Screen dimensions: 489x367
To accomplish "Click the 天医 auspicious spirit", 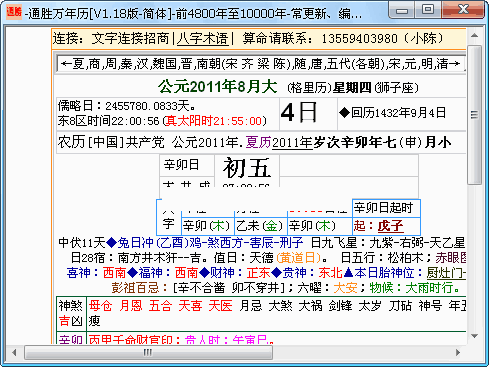I will click(220, 305).
